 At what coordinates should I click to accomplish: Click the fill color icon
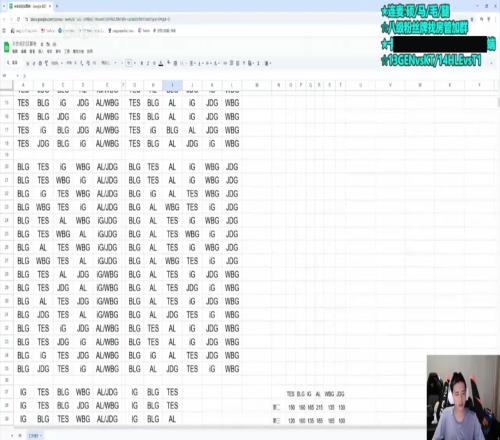[x=169, y=63]
